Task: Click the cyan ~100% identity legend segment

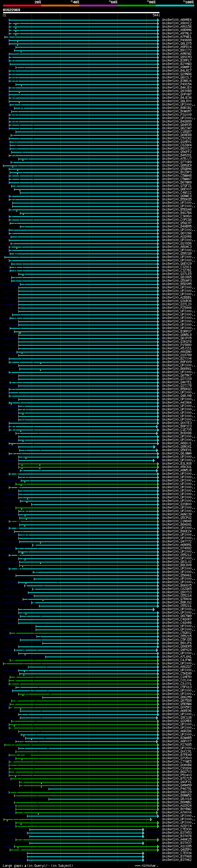Action: [x=175, y=6]
